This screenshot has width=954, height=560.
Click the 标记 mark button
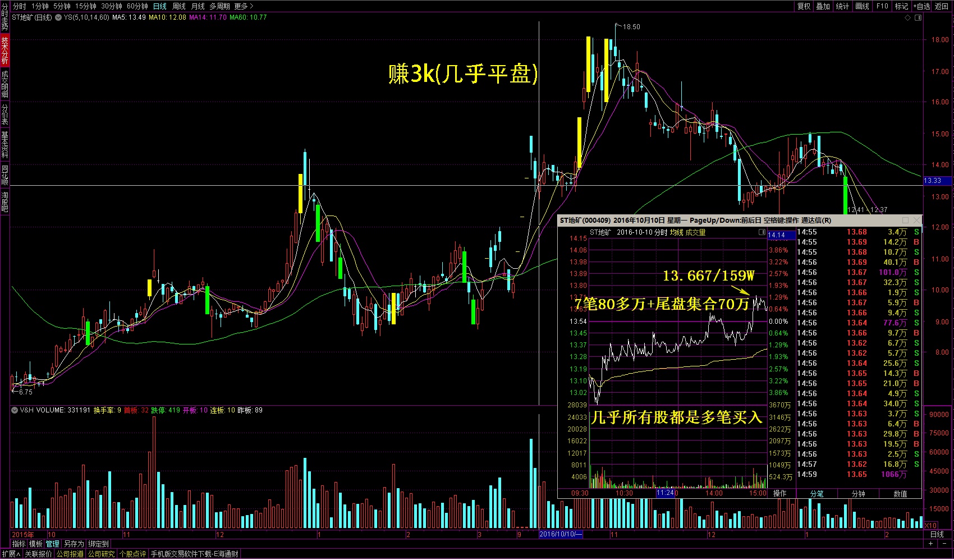click(902, 6)
